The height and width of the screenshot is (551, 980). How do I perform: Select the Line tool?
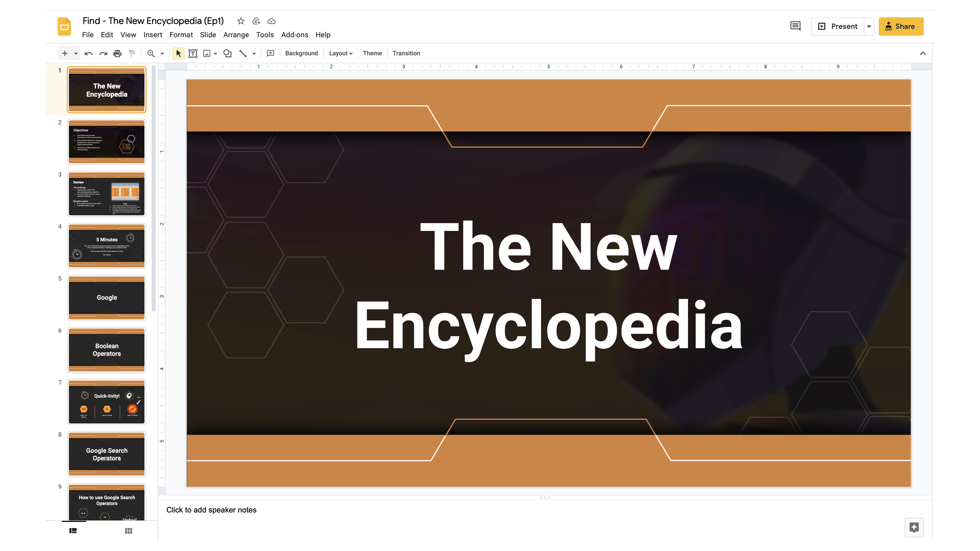[x=243, y=53]
